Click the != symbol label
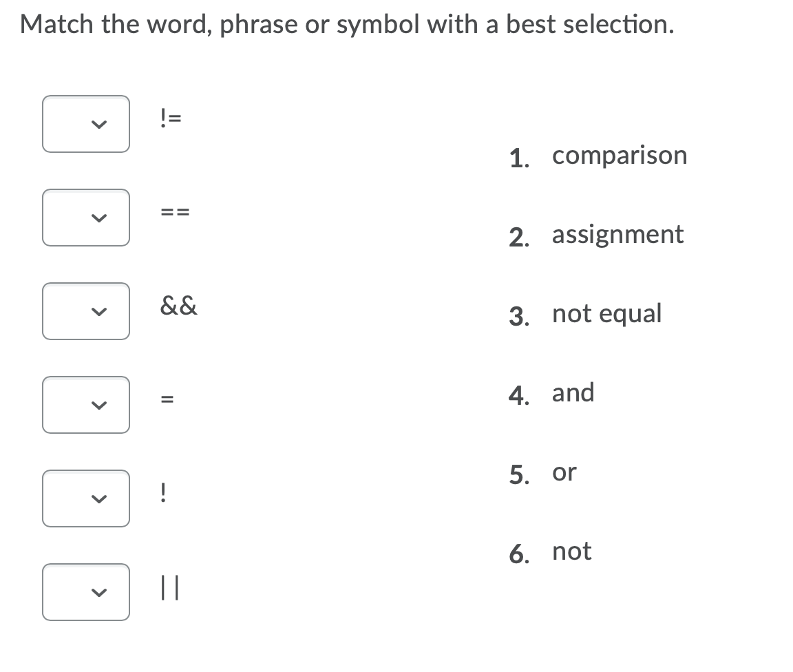Screen dimensions: 793x672 pyautogui.click(x=170, y=118)
